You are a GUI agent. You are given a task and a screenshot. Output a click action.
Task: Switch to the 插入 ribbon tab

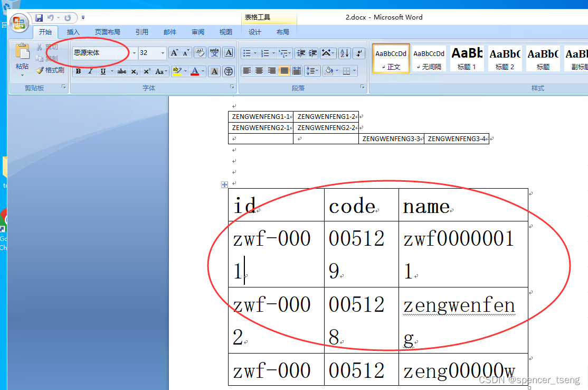tap(72, 32)
